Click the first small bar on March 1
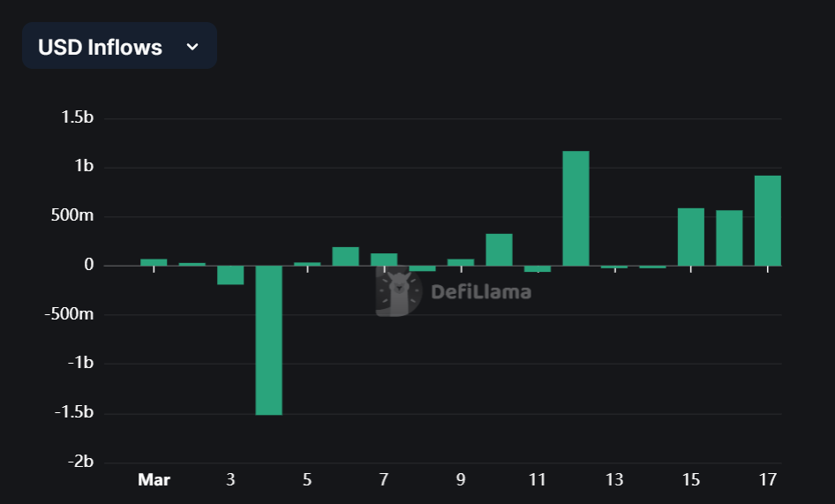Image resolution: width=835 pixels, height=504 pixels. [154, 262]
